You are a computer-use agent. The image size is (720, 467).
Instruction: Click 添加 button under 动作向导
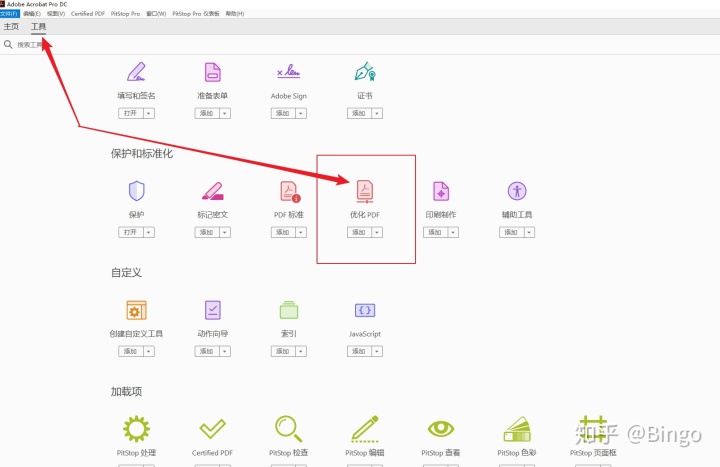tap(207, 351)
